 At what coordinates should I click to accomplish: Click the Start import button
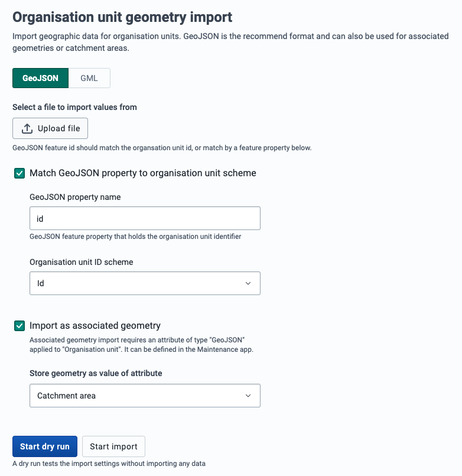[113, 446]
